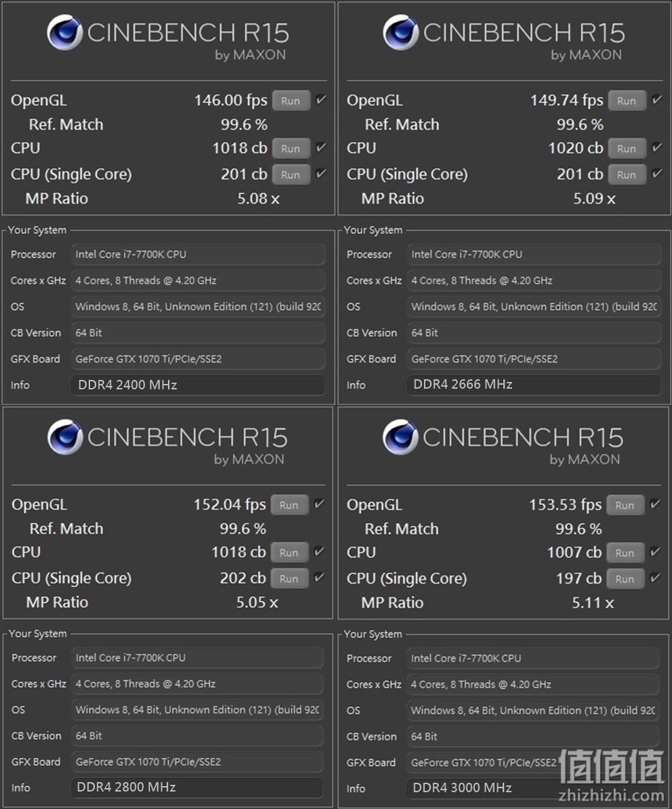672x809 pixels.
Task: Select the Processor field in DDR4 2666 MHz panel
Action: (x=534, y=254)
